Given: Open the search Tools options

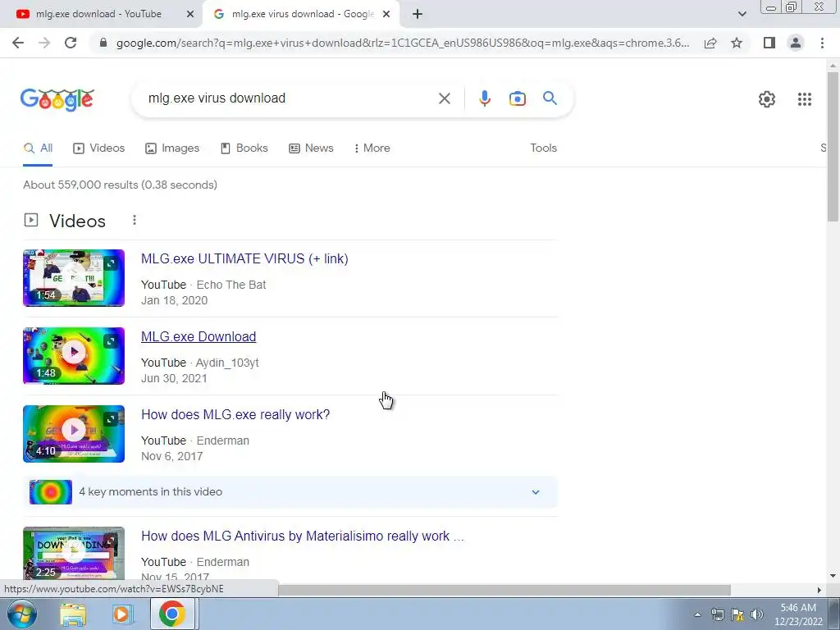Looking at the screenshot, I should (543, 148).
